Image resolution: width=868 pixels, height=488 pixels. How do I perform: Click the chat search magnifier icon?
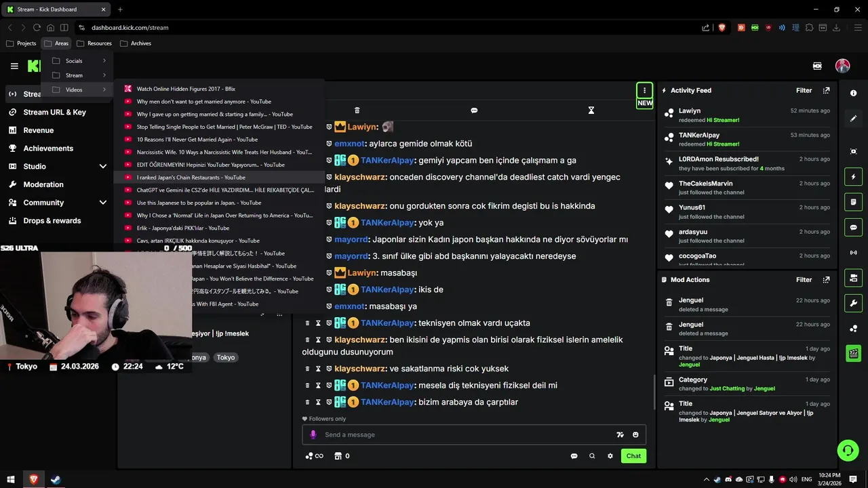click(x=592, y=456)
